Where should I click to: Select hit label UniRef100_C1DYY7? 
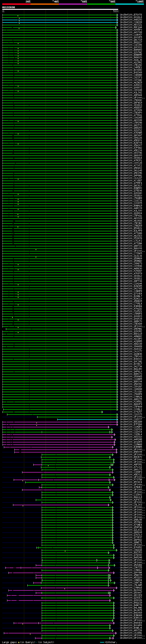pyautogui.click(x=131, y=419)
